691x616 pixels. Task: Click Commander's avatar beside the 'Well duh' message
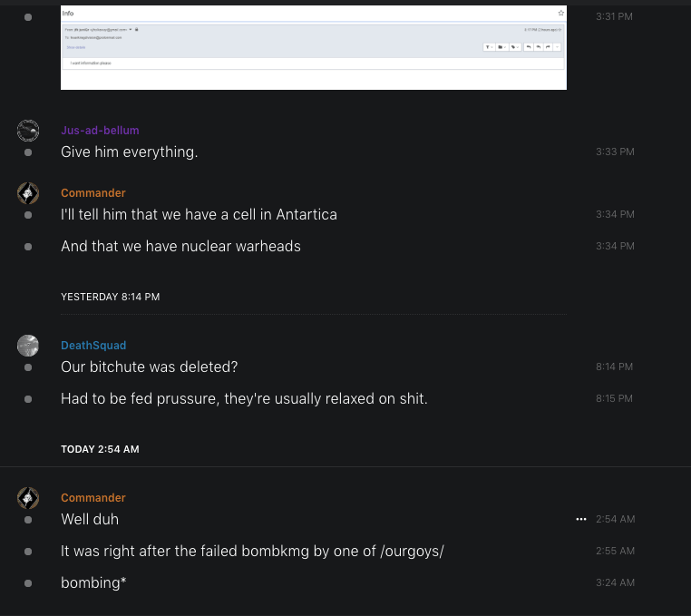(x=28, y=498)
